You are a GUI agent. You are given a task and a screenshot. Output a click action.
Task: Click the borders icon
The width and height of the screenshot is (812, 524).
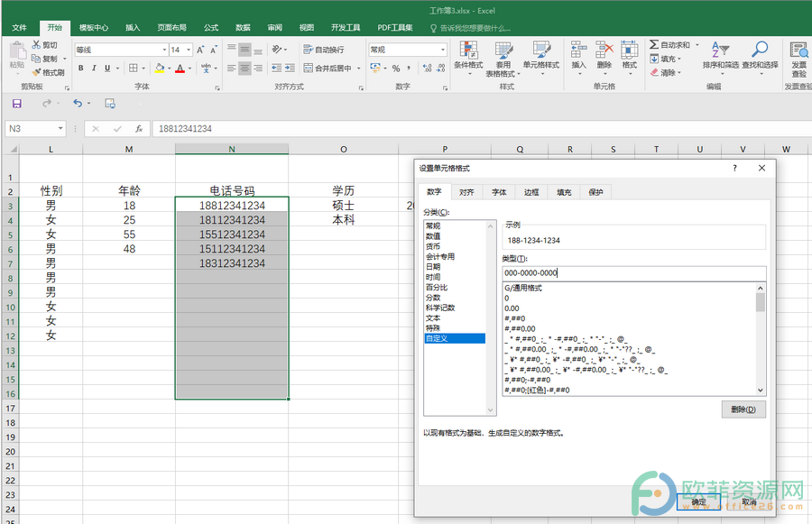134,68
